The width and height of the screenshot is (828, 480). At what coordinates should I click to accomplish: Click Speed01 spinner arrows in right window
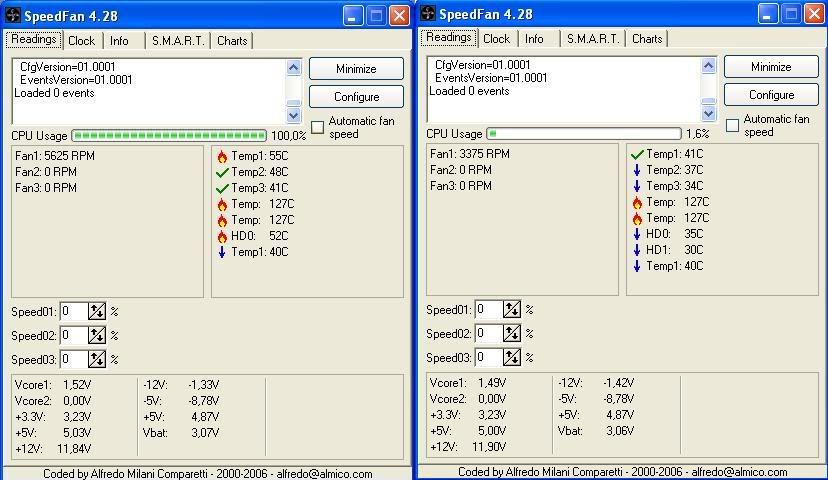click(512, 309)
